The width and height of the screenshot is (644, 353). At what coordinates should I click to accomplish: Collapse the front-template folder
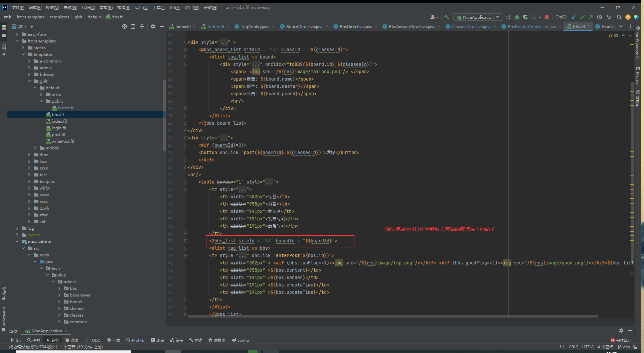(17, 41)
